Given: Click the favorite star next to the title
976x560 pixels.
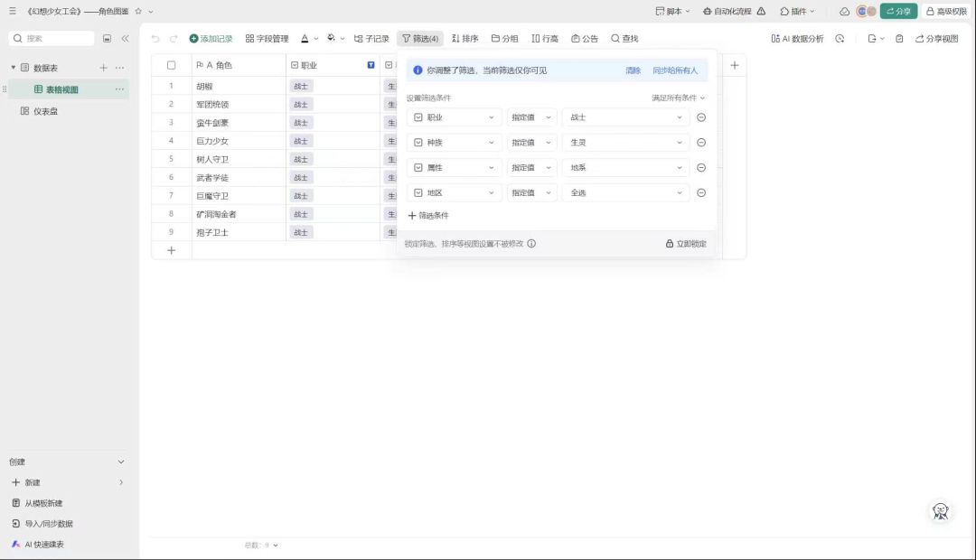Looking at the screenshot, I should (138, 11).
